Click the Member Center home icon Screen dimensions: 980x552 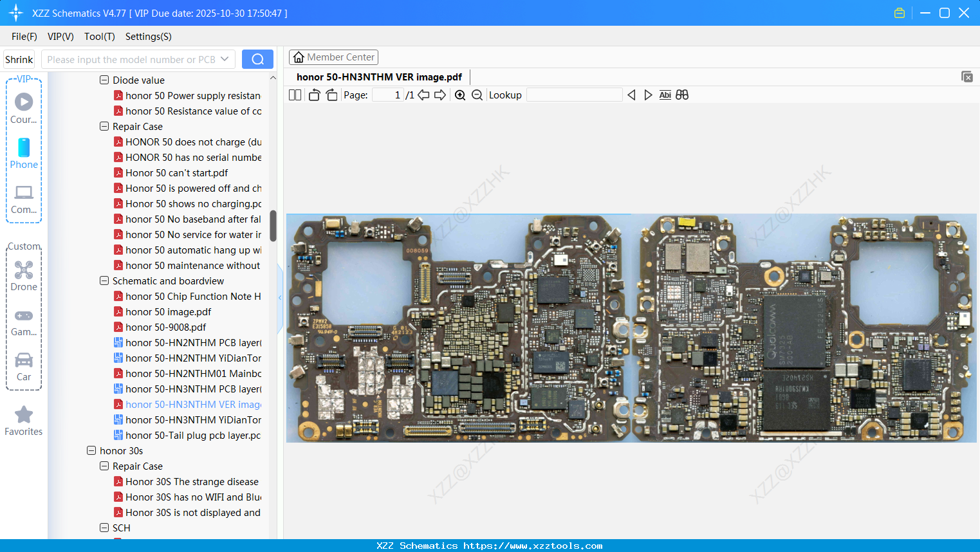(x=299, y=57)
